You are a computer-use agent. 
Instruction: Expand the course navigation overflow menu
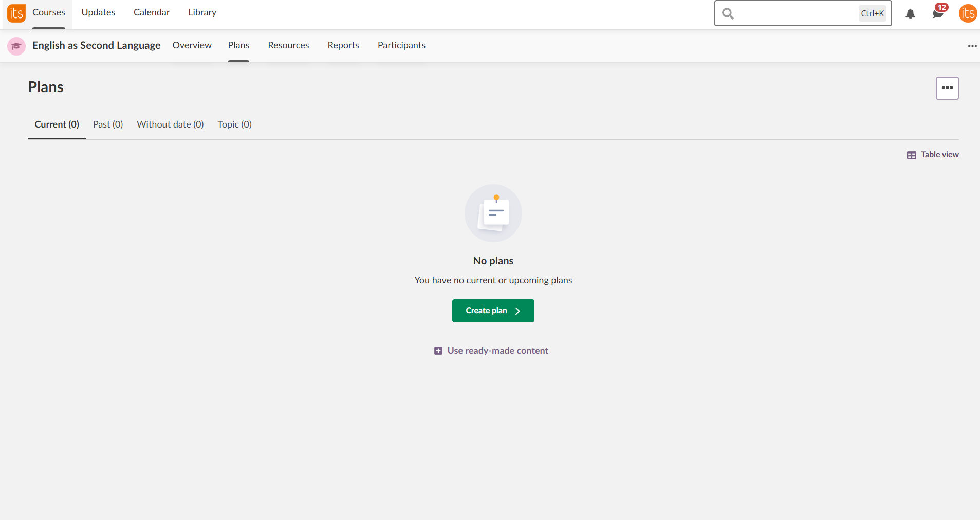pos(972,46)
